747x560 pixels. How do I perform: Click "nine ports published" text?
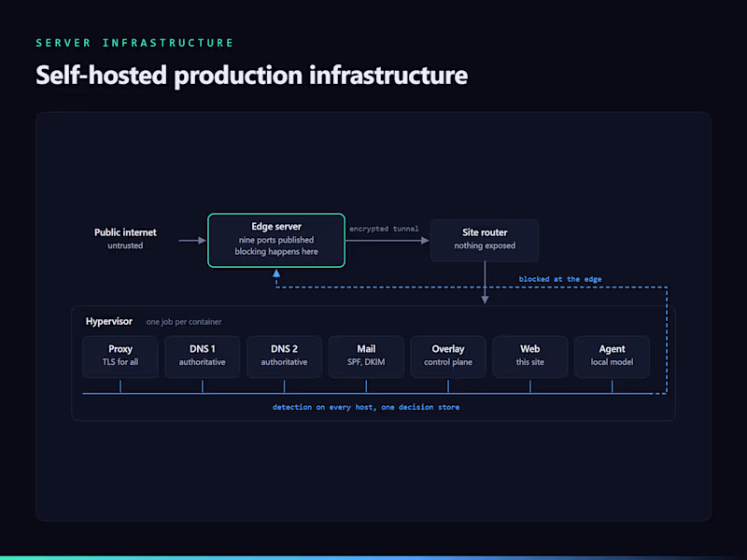point(276,240)
